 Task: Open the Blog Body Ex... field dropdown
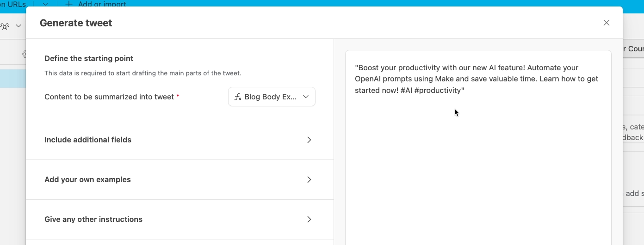[272, 97]
